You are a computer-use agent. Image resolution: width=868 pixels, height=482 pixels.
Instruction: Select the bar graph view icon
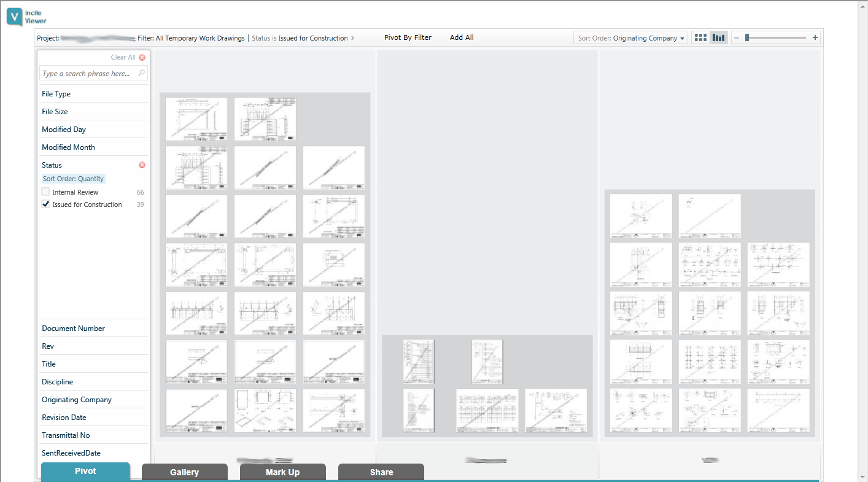[x=718, y=38]
